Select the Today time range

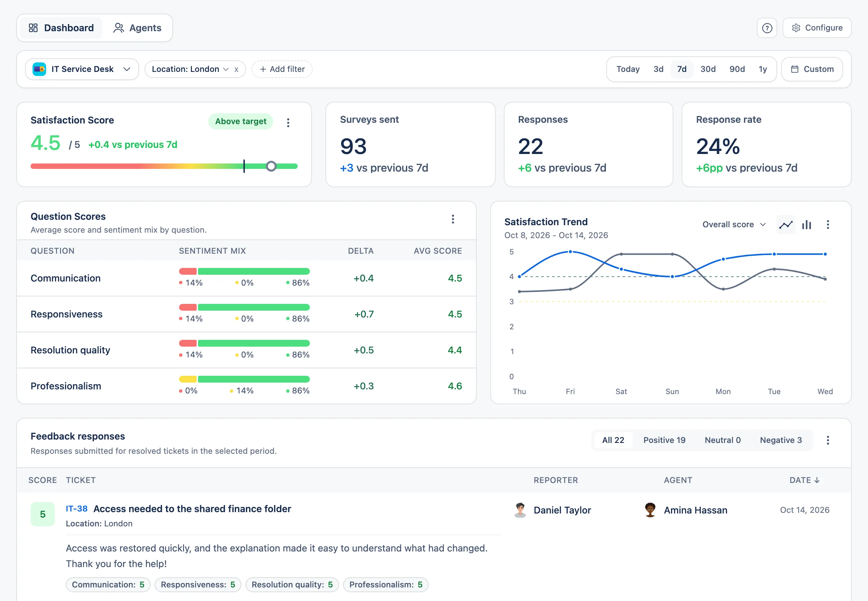click(628, 69)
